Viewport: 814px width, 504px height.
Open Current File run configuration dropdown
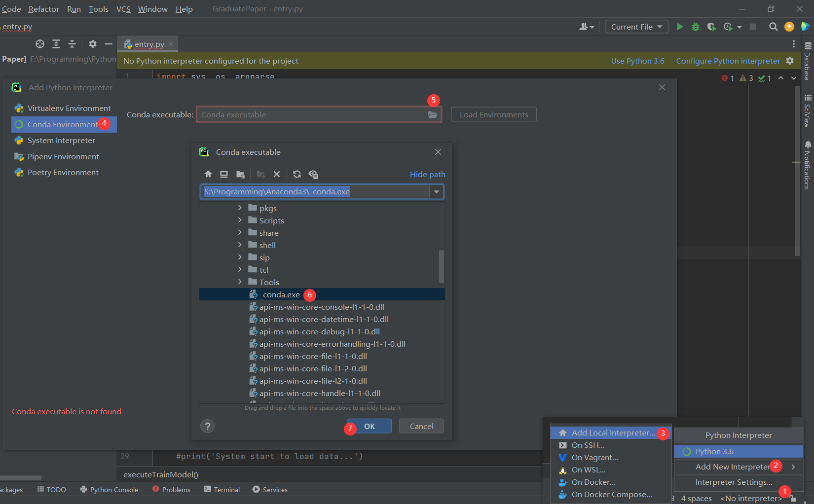point(637,27)
